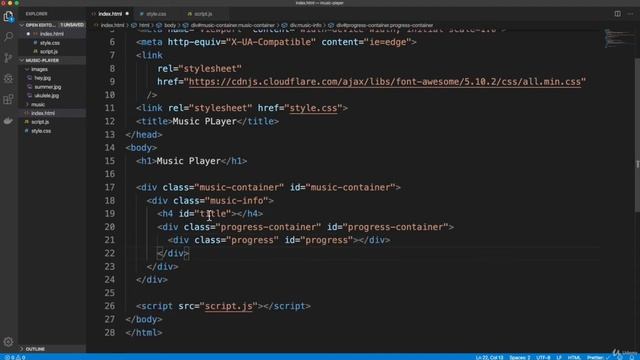Image resolution: width=640 pixels, height=360 pixels.
Task: Click the "music-info" class value on line 18
Action: click(x=236, y=201)
